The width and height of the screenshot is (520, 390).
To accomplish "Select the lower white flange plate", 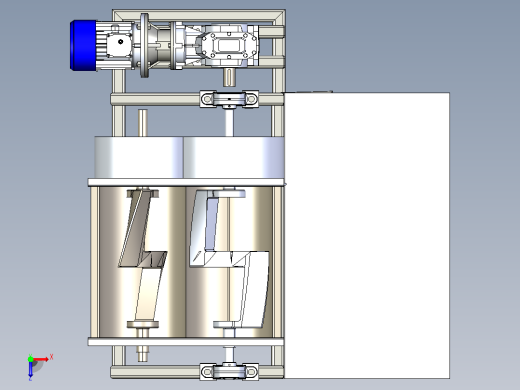I will [x=186, y=342].
